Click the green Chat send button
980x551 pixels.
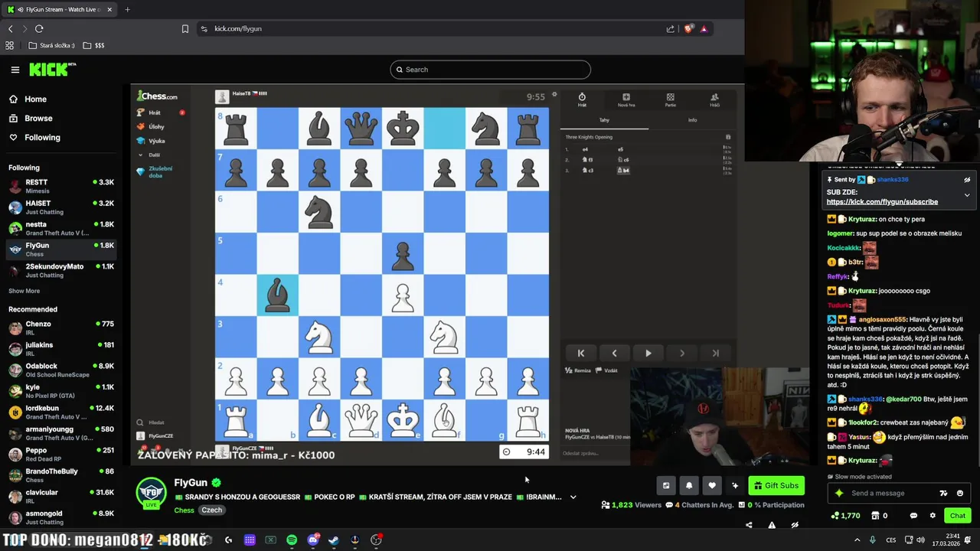click(957, 516)
